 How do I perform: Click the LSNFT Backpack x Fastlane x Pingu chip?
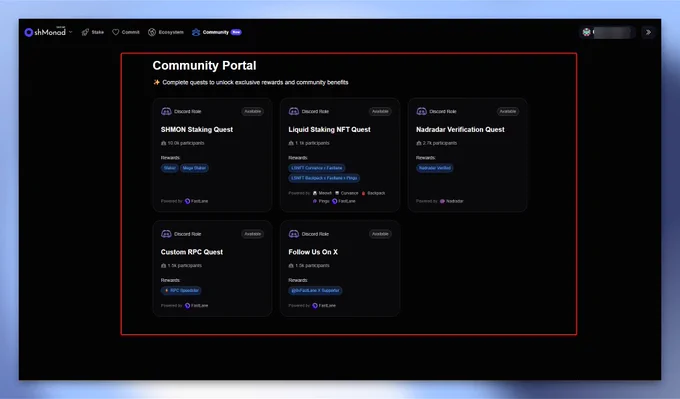pyautogui.click(x=324, y=178)
